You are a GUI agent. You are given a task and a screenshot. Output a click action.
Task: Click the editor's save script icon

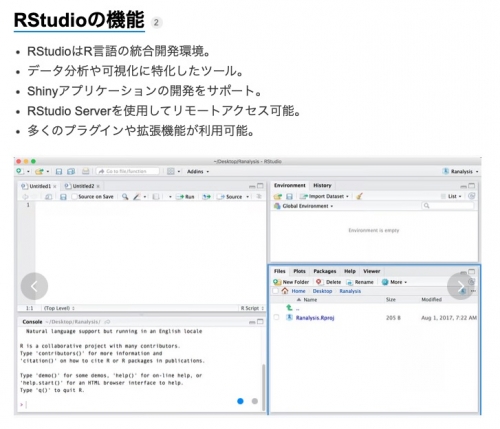point(63,197)
